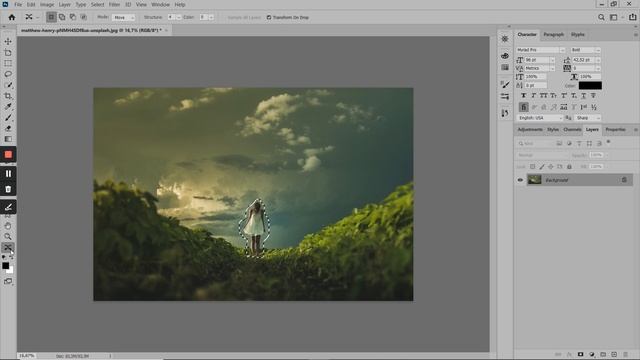640x360 pixels.
Task: Pause the screen recording
Action: click(x=8, y=173)
